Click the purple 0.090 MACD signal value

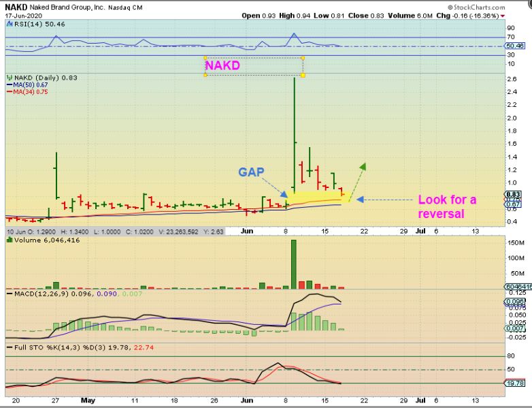coord(107,294)
